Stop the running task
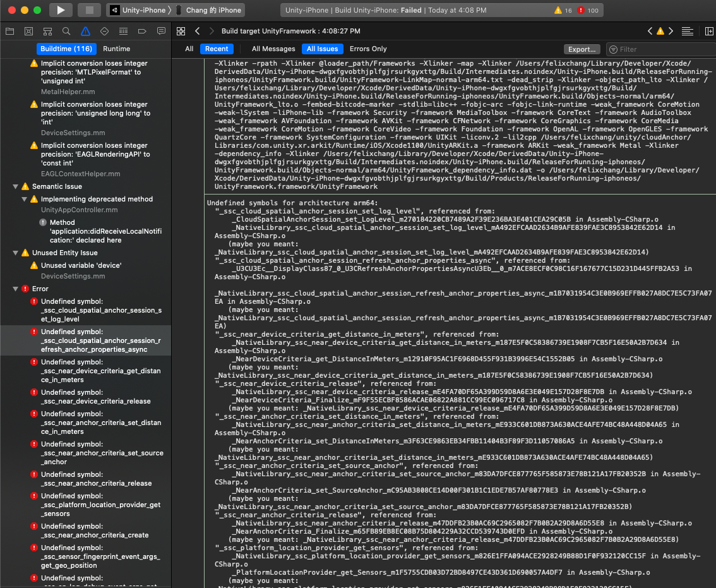The height and width of the screenshot is (588, 716). coord(90,10)
